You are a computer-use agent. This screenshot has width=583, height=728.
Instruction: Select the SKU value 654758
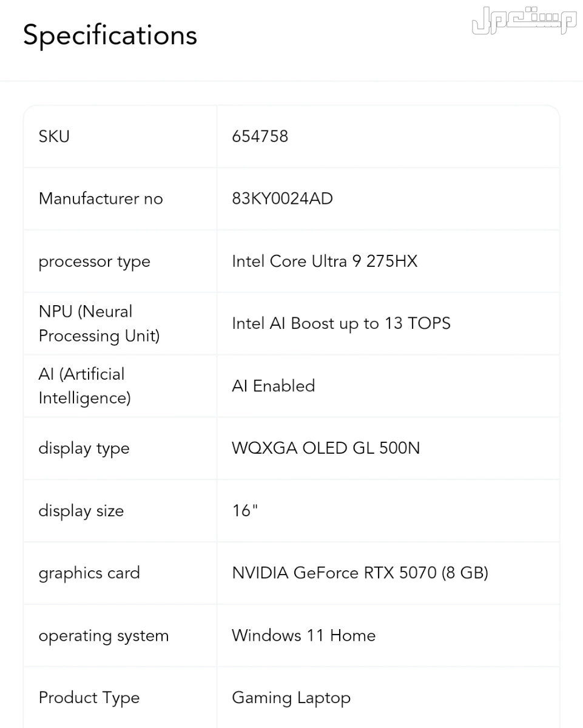click(260, 136)
